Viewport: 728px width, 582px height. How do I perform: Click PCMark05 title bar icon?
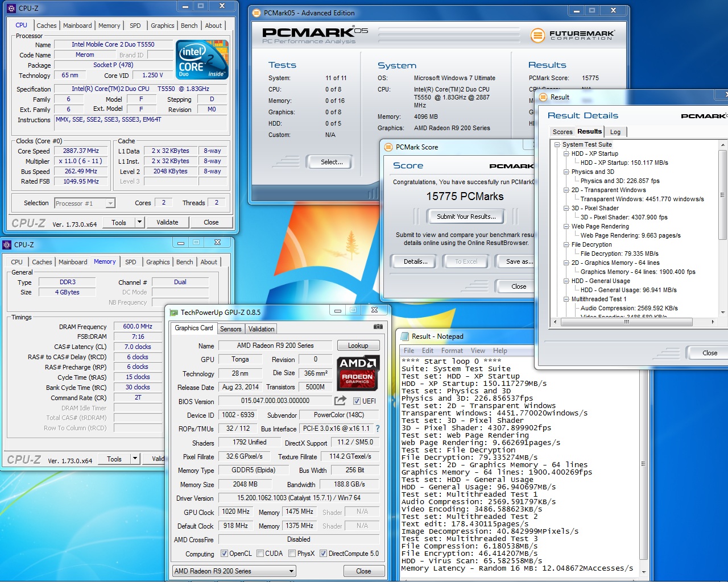coord(257,13)
